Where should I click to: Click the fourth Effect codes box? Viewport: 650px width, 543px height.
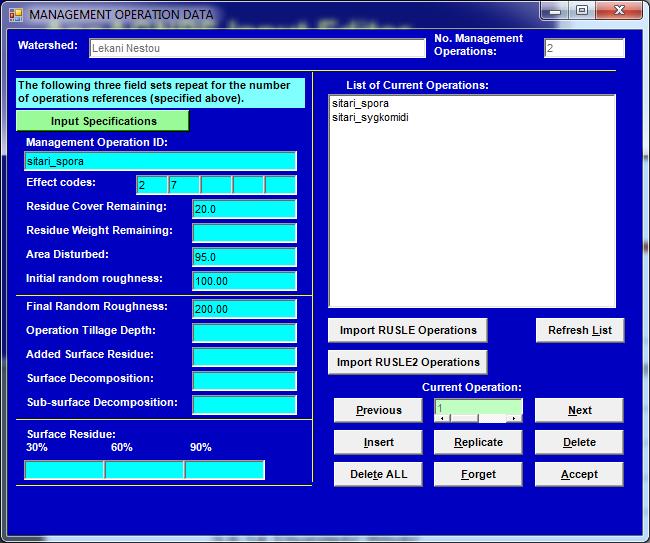tap(248, 185)
